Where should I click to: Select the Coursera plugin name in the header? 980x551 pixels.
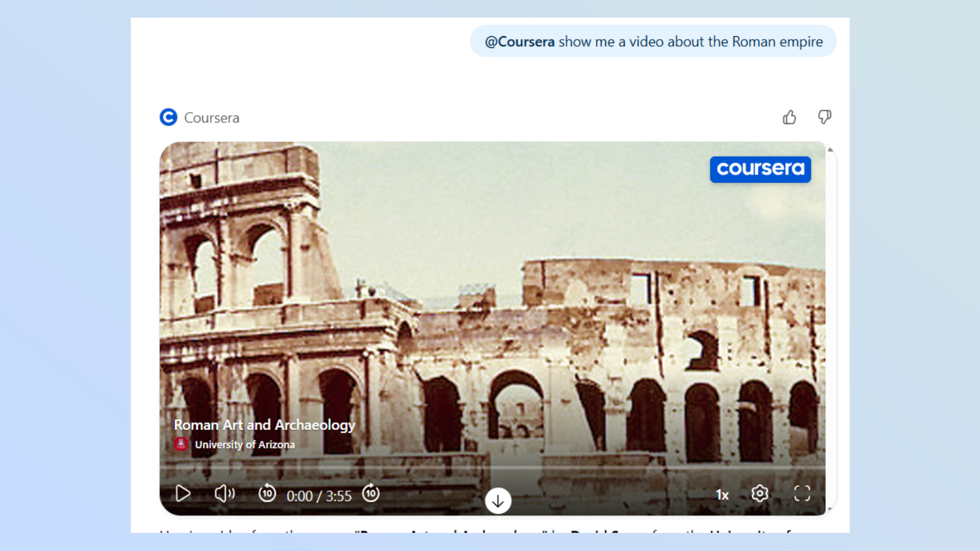coord(211,118)
